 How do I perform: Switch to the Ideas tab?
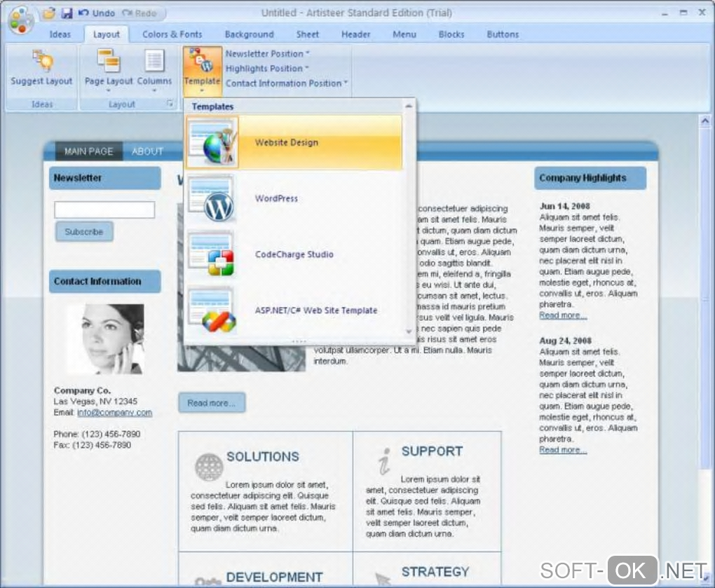pyautogui.click(x=60, y=34)
